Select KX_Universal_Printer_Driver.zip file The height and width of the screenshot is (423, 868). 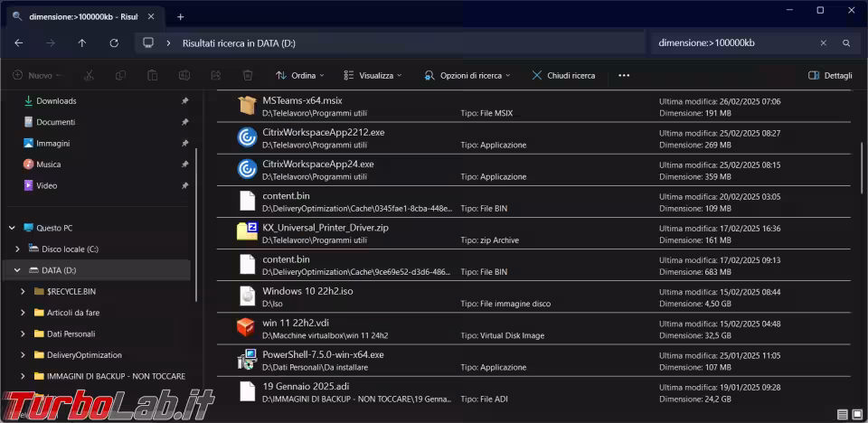pos(533,234)
